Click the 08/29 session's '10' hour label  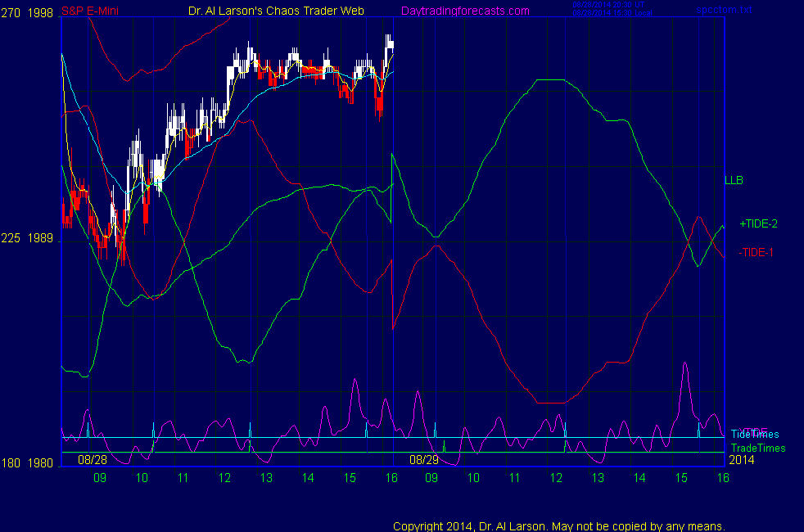pyautogui.click(x=472, y=478)
